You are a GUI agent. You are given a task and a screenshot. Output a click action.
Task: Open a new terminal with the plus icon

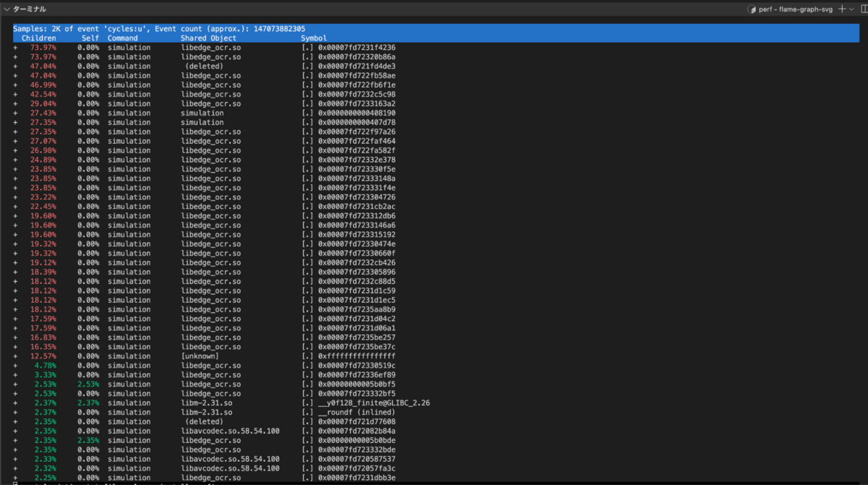tap(841, 9)
